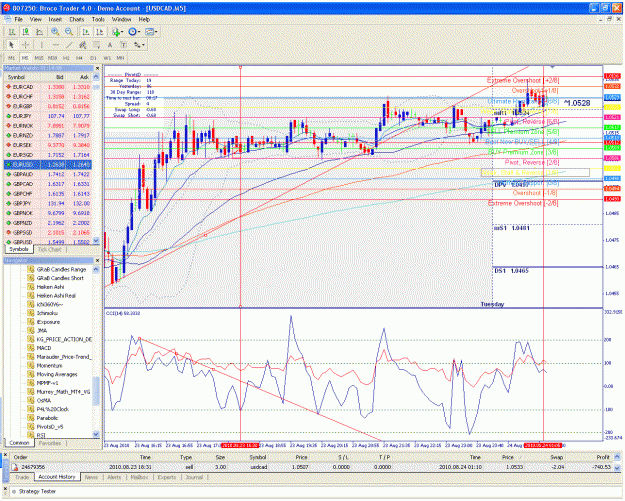The image size is (625, 501).
Task: Pick the vertical line drawing tool
Action: coord(41,45)
